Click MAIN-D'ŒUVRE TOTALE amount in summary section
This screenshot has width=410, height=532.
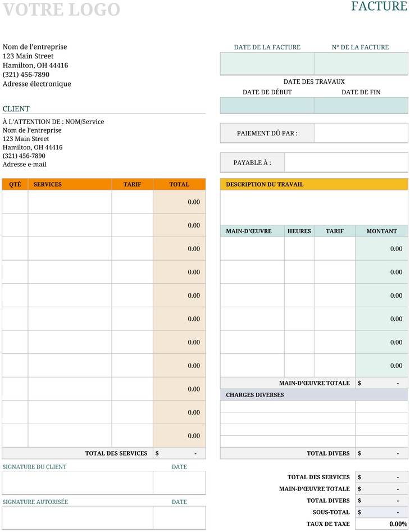tap(381, 489)
